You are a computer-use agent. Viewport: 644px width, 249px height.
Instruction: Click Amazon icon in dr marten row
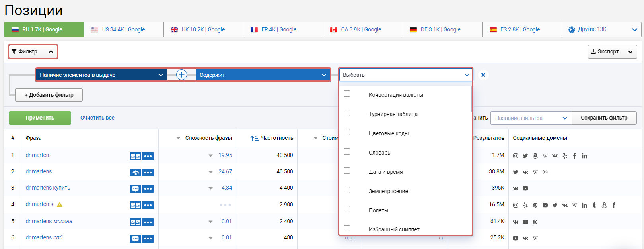pyautogui.click(x=535, y=156)
